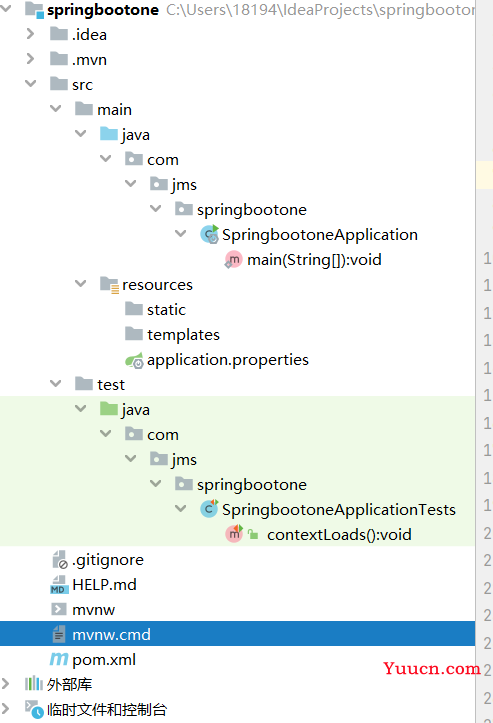
Task: Expand the 临时文件和控制台 node chevron
Action: (6, 708)
